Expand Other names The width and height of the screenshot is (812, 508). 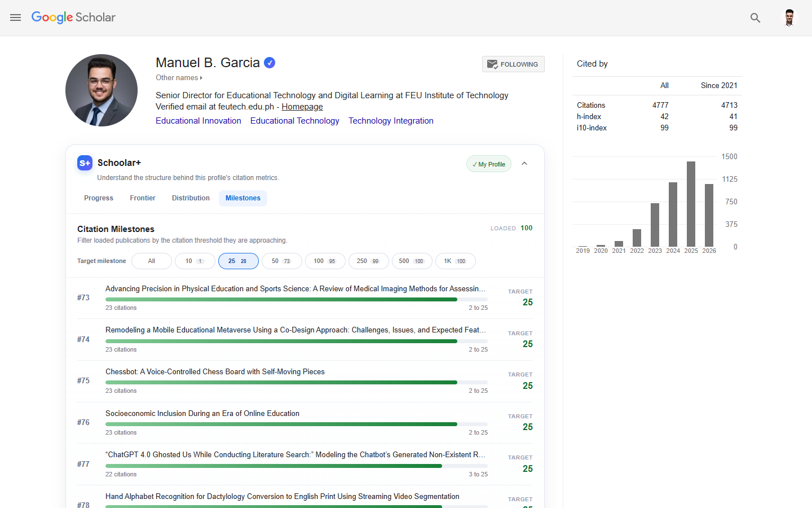(179, 78)
